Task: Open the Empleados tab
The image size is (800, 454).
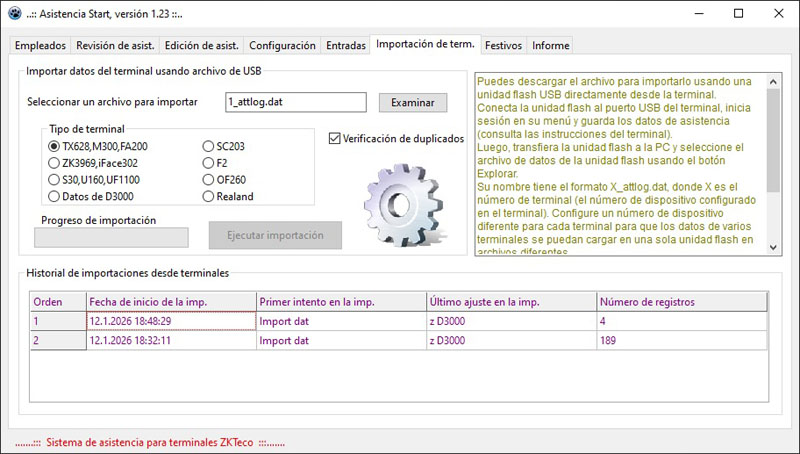Action: 41,45
